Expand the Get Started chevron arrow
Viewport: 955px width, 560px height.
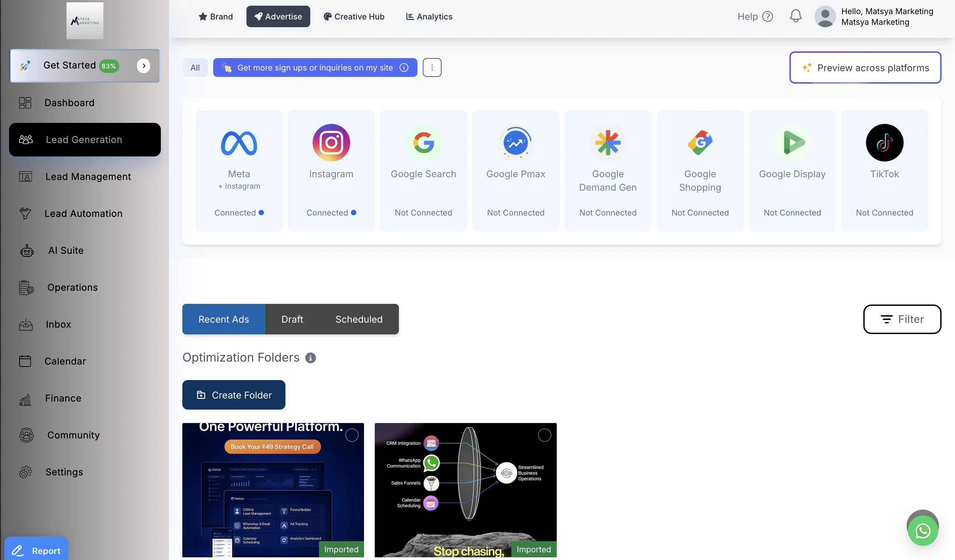[144, 65]
